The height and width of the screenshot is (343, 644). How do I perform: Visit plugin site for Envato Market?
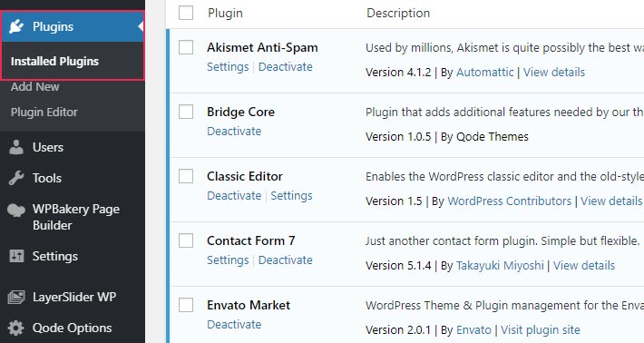(x=540, y=330)
